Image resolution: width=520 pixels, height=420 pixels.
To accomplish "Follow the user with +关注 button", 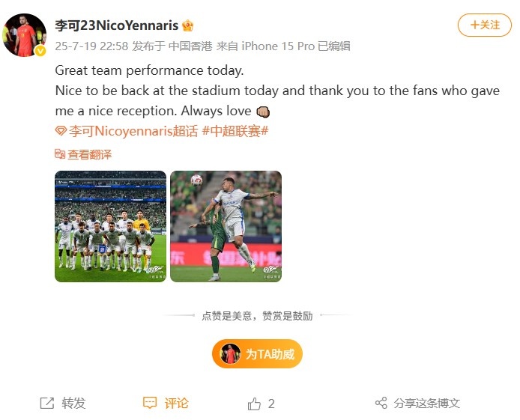I will [x=485, y=25].
